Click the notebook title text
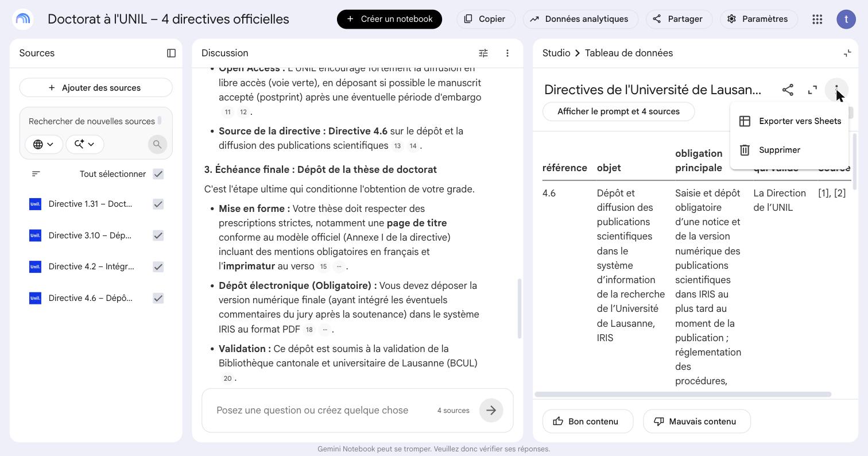The height and width of the screenshot is (456, 868). [168, 19]
